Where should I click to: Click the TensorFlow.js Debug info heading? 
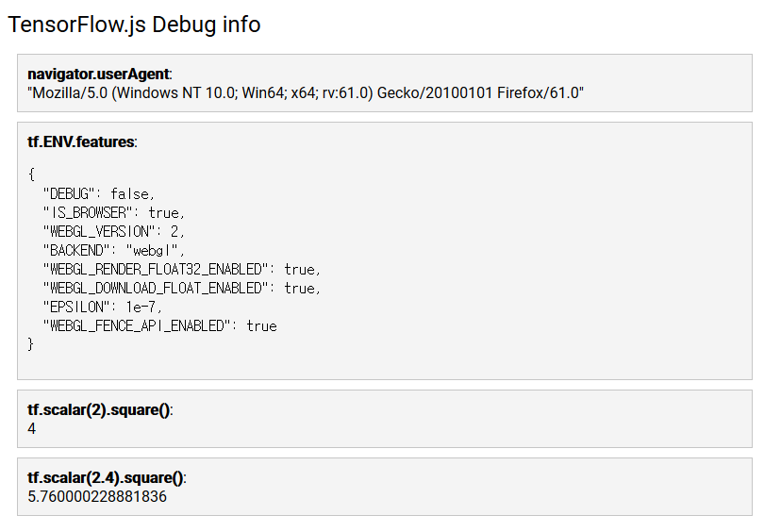click(x=135, y=25)
